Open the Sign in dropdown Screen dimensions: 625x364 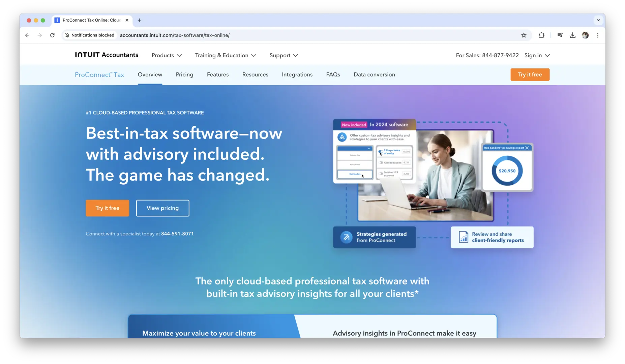[537, 55]
